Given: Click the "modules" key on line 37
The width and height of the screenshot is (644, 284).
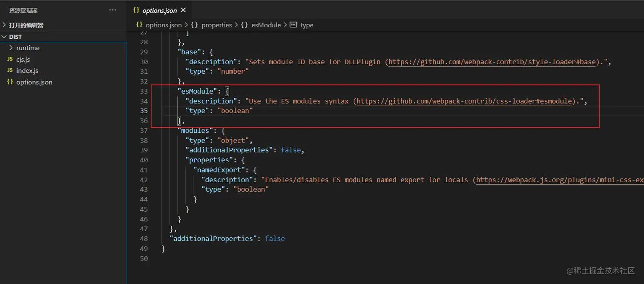Looking at the screenshot, I should click(195, 130).
